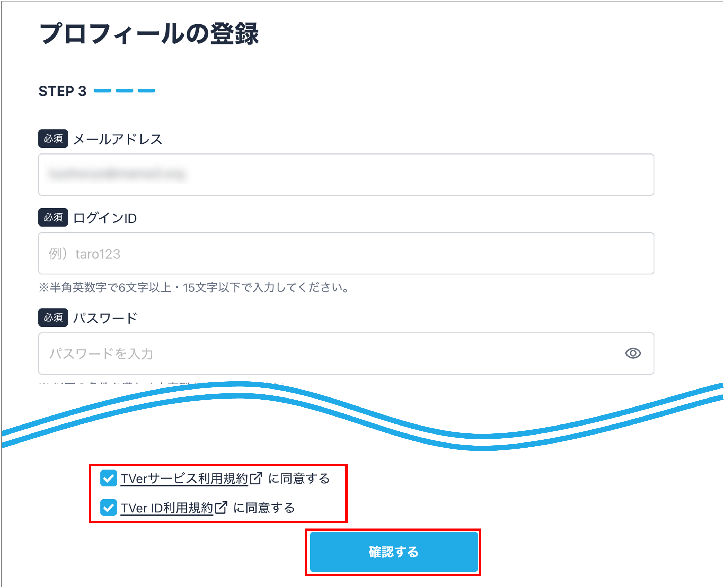
Task: Click に同意する text after TVer ID利用規約
Action: pyautogui.click(x=264, y=508)
